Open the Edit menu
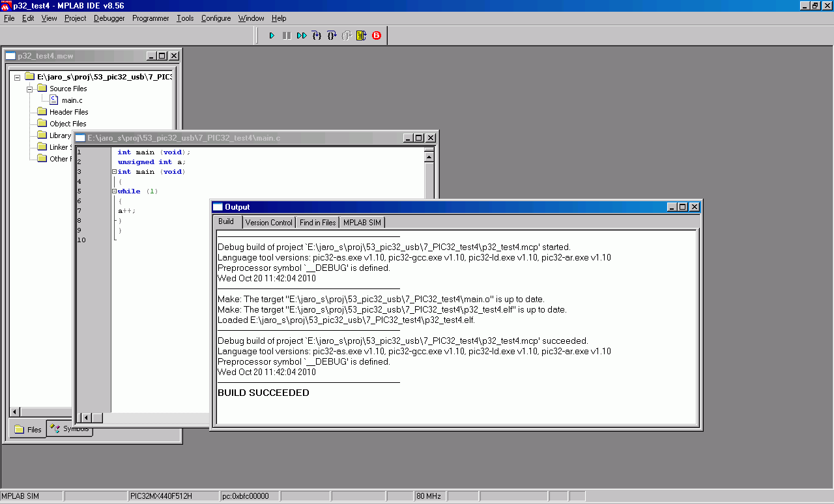This screenshot has width=834, height=504. (28, 18)
